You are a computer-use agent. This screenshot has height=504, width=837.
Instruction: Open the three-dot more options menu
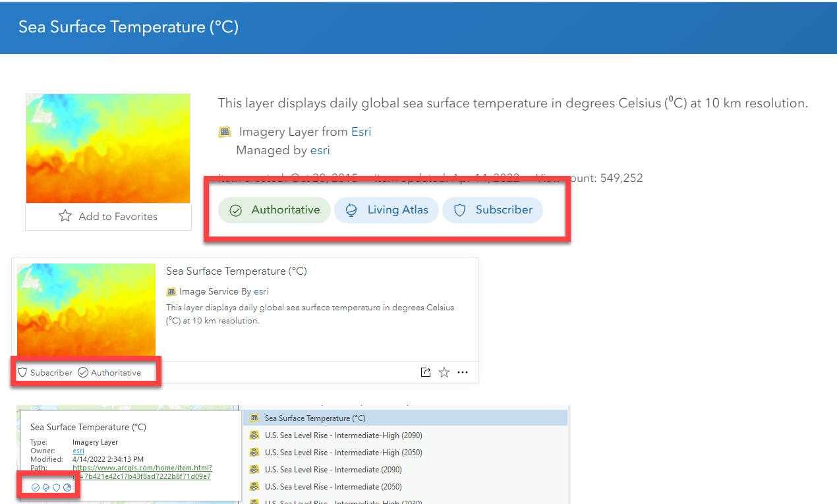point(463,372)
